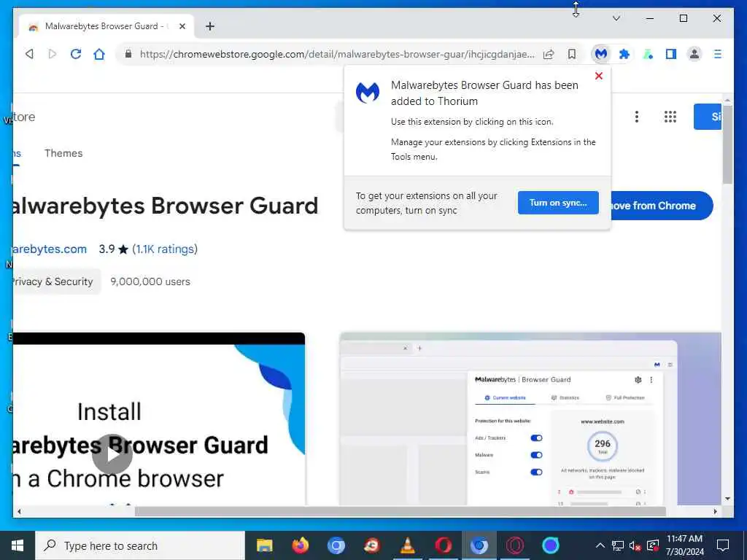The width and height of the screenshot is (747, 560).
Task: Click the address bar URL field
Action: [x=336, y=54]
